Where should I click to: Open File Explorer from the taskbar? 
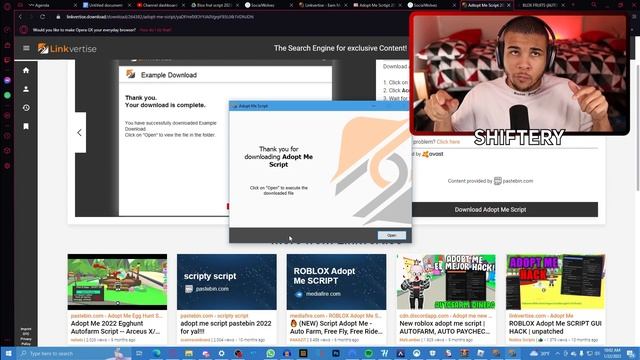[189, 353]
